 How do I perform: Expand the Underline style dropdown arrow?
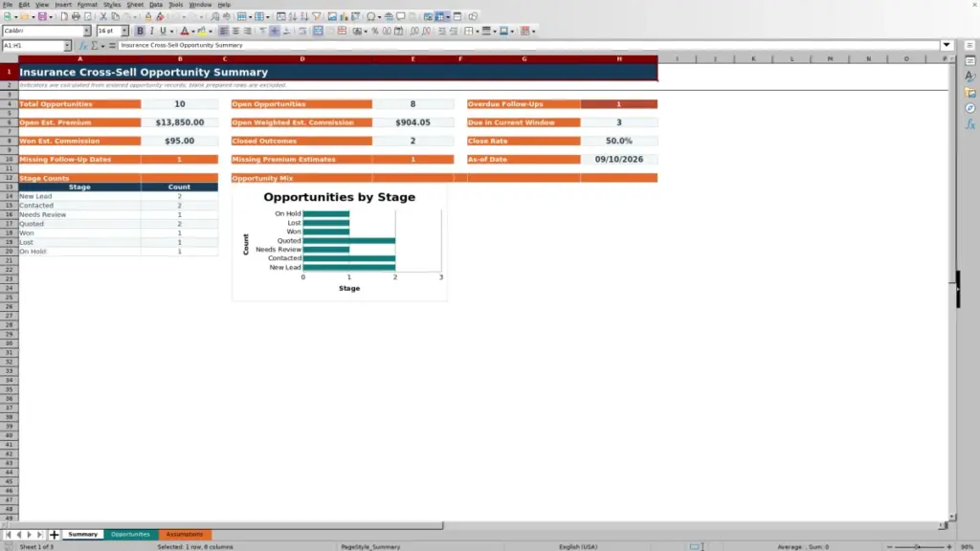(171, 31)
